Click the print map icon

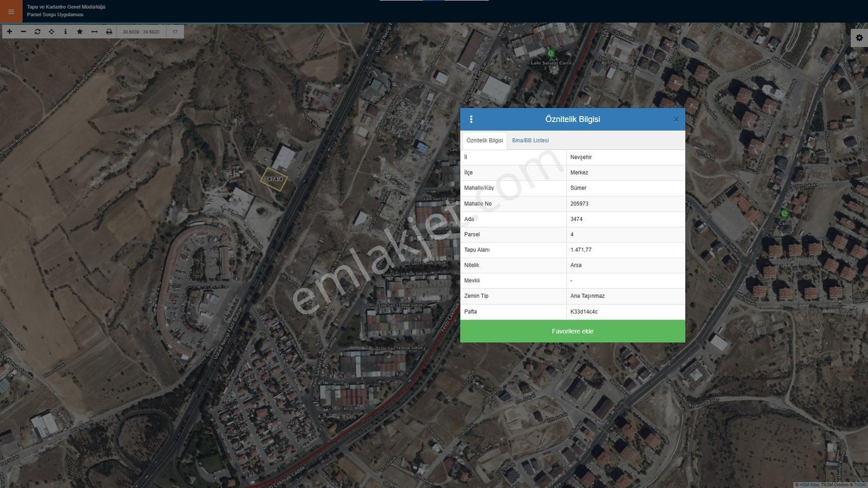coord(109,31)
